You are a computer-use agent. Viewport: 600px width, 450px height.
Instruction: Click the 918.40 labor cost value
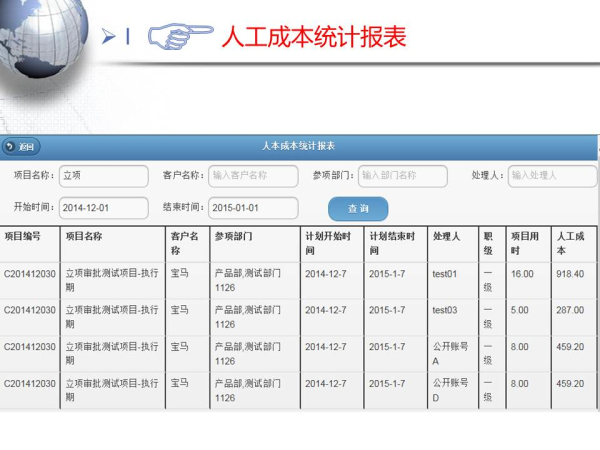(x=570, y=274)
